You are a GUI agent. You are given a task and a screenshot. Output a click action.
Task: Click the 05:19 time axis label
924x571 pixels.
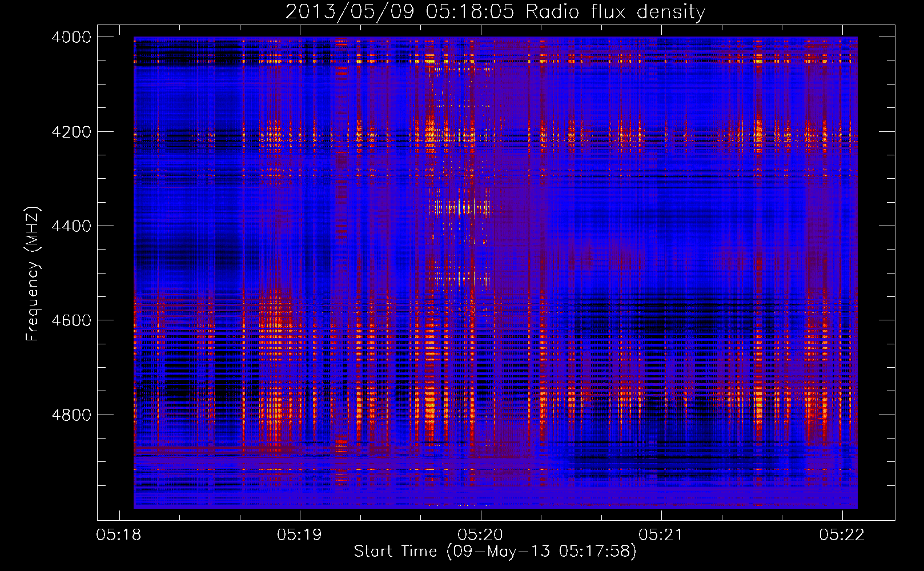pos(299,535)
